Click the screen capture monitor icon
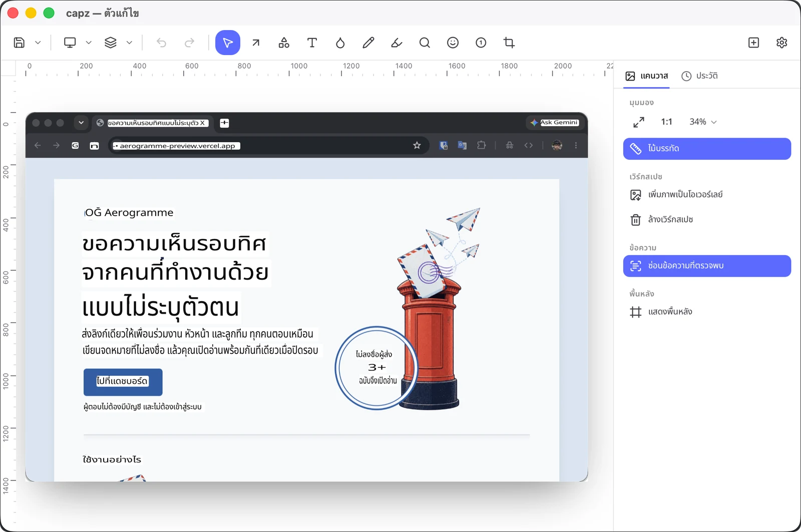Image resolution: width=801 pixels, height=532 pixels. pos(70,43)
